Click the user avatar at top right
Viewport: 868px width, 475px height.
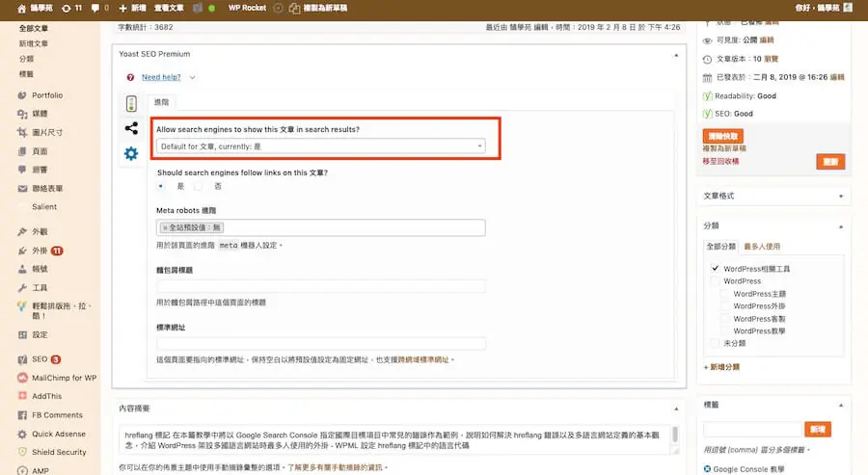click(848, 8)
